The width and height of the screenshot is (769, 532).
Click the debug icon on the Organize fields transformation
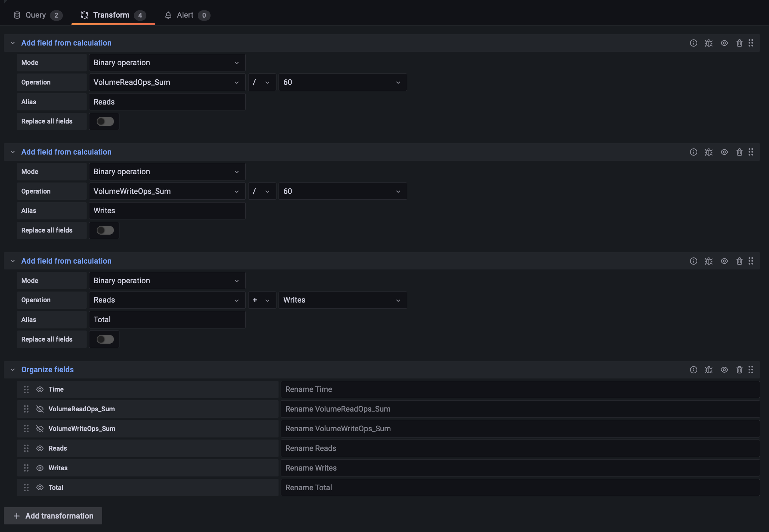coord(709,370)
